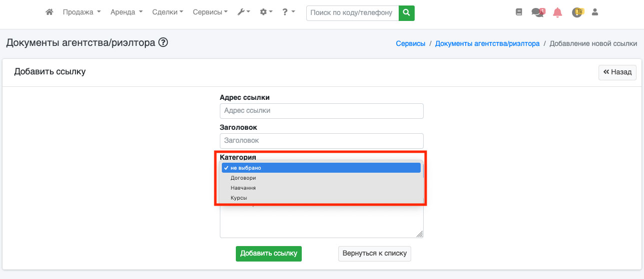Screen dimensions: 644x279
Task: Click the yellow coin balance icon
Action: [x=578, y=12]
